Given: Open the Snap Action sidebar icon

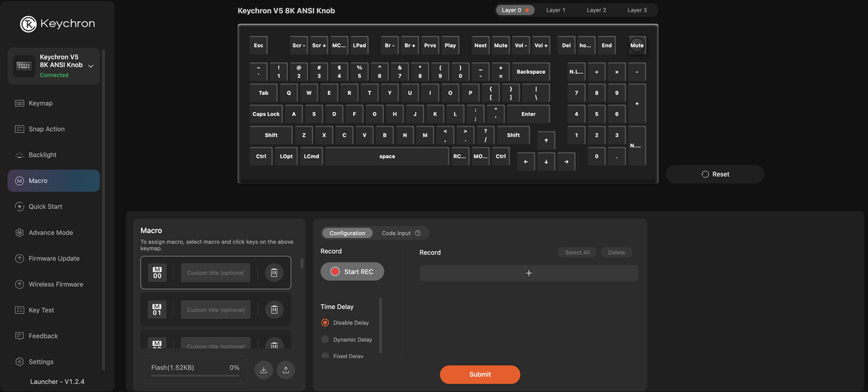Looking at the screenshot, I should [20, 129].
